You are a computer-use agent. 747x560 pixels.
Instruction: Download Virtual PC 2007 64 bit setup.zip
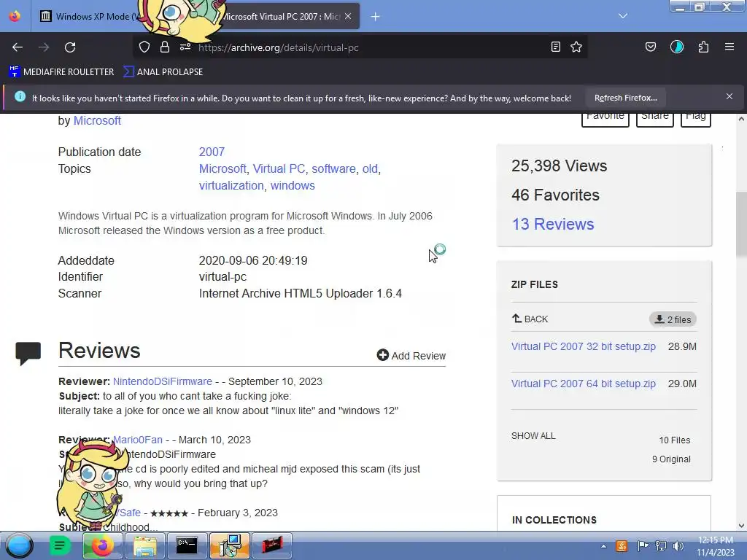583,384
